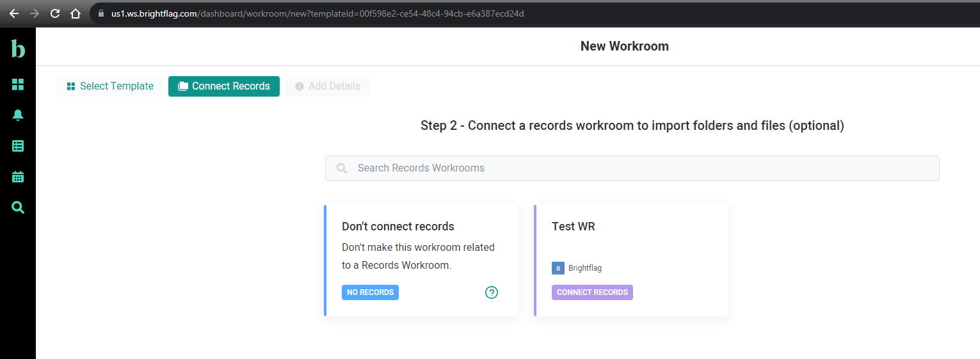
Task: Go to browser home icon
Action: [x=76, y=13]
